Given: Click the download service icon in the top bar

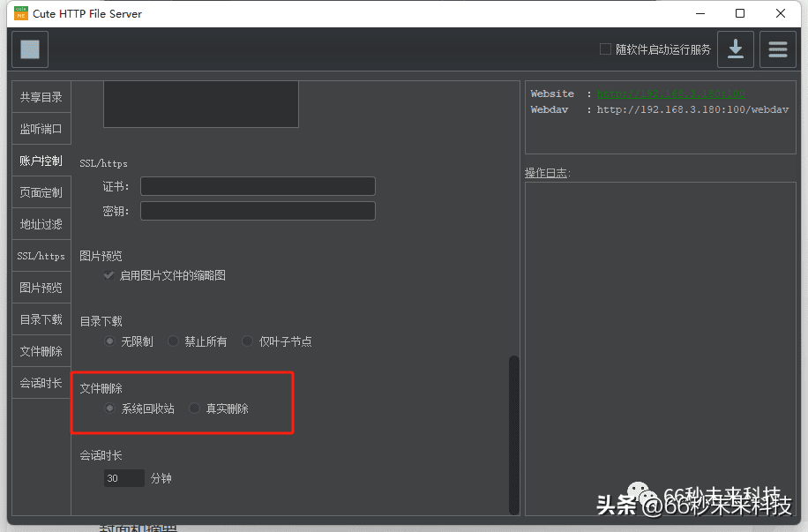Looking at the screenshot, I should 736,49.
